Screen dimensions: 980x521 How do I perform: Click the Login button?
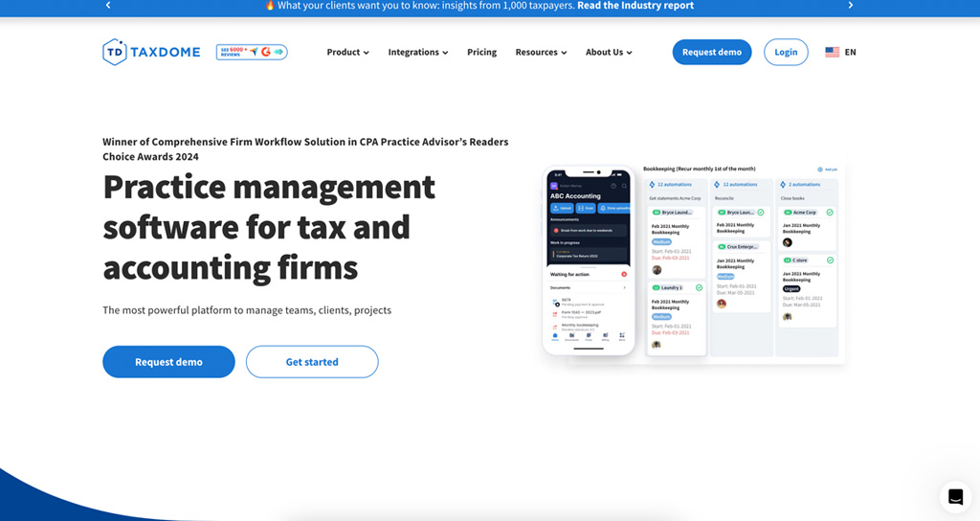[786, 52]
